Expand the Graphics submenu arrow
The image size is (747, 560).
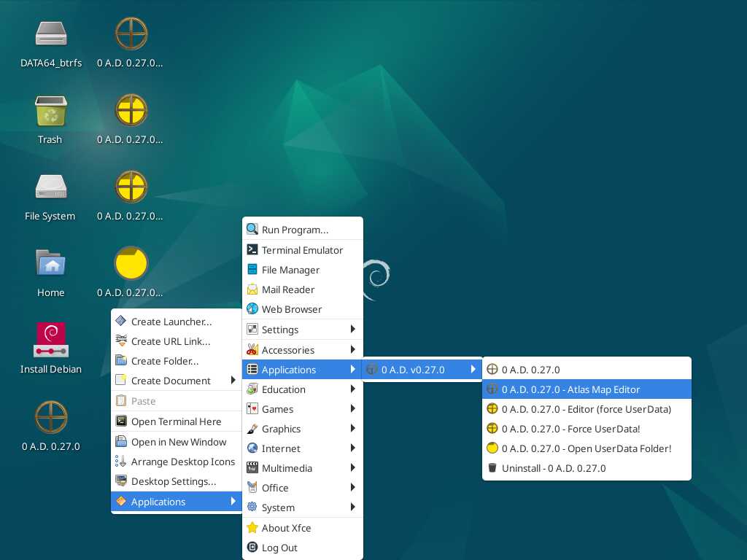point(352,429)
